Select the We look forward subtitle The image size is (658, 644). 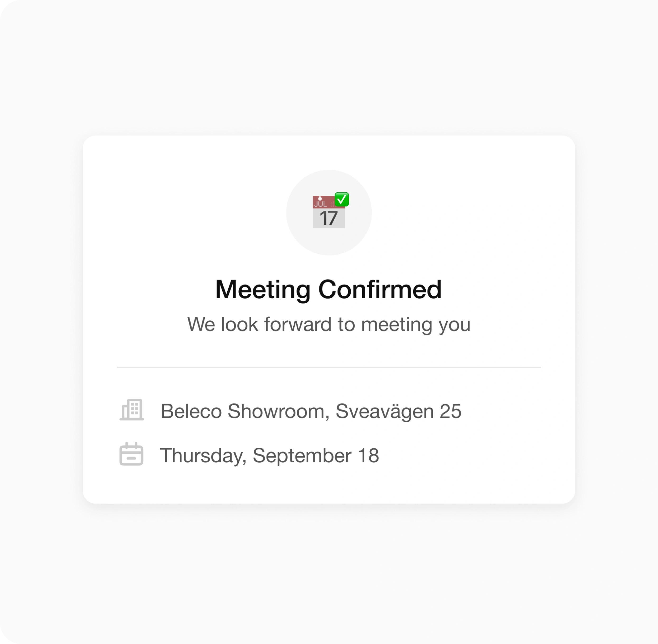(x=329, y=324)
